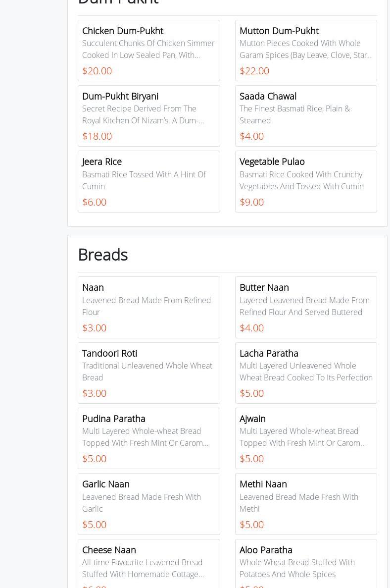Choose Garlic Naan from the bread list
The height and width of the screenshot is (588, 390).
point(148,504)
